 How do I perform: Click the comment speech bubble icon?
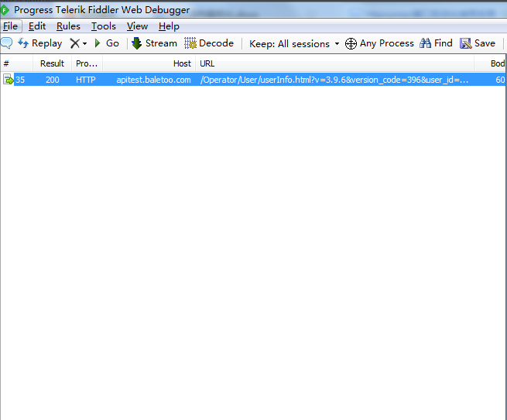(6, 43)
